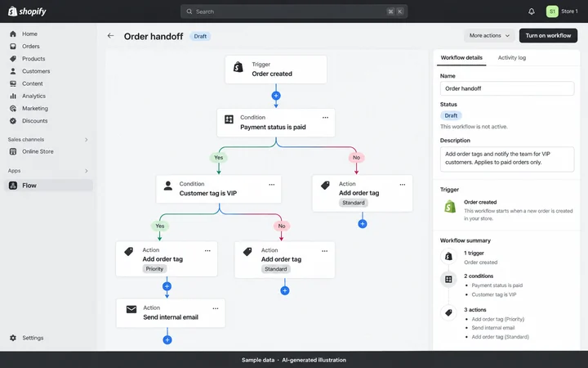Viewport: 588px width, 368px height.
Task: Click the Analytics bar chart icon
Action: [x=13, y=96]
